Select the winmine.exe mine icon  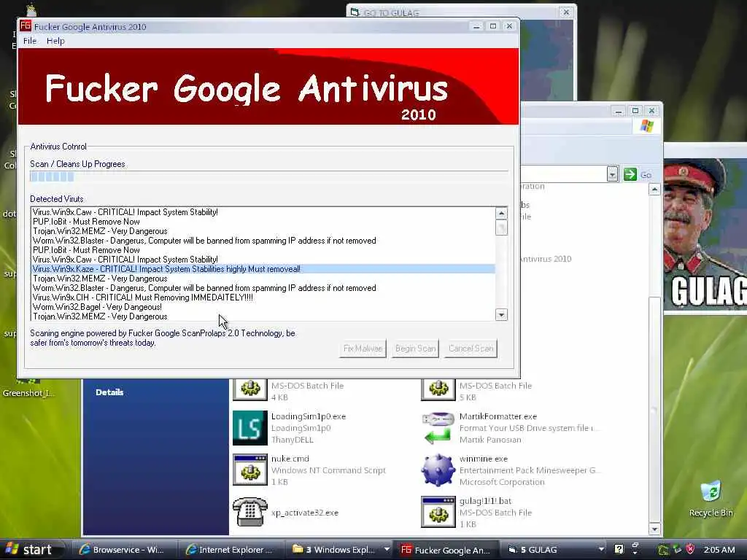point(438,470)
